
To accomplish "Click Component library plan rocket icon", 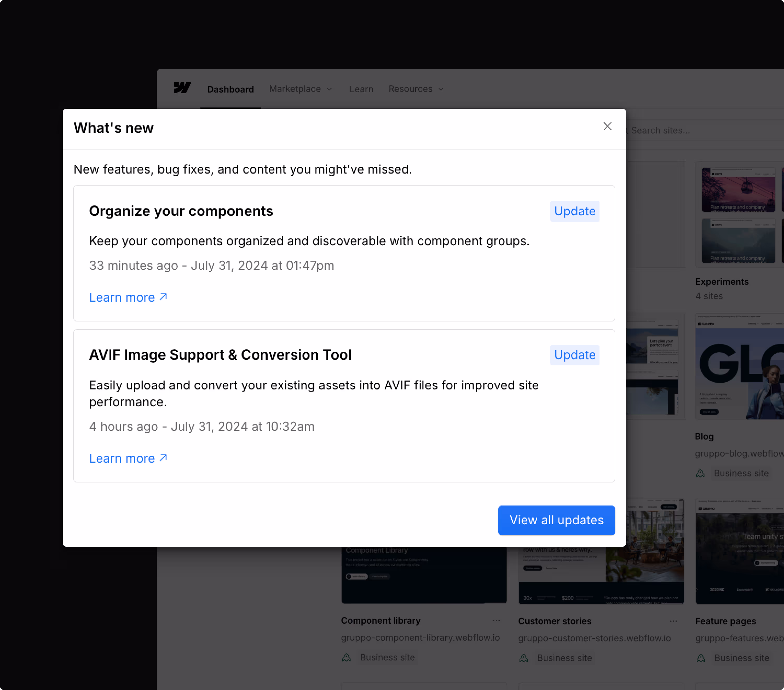I will click(x=347, y=657).
